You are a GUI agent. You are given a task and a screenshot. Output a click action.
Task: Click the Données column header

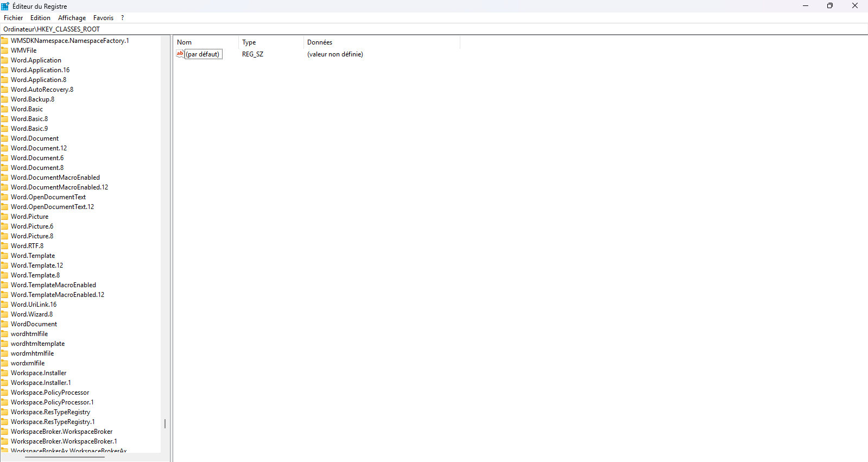(382, 42)
